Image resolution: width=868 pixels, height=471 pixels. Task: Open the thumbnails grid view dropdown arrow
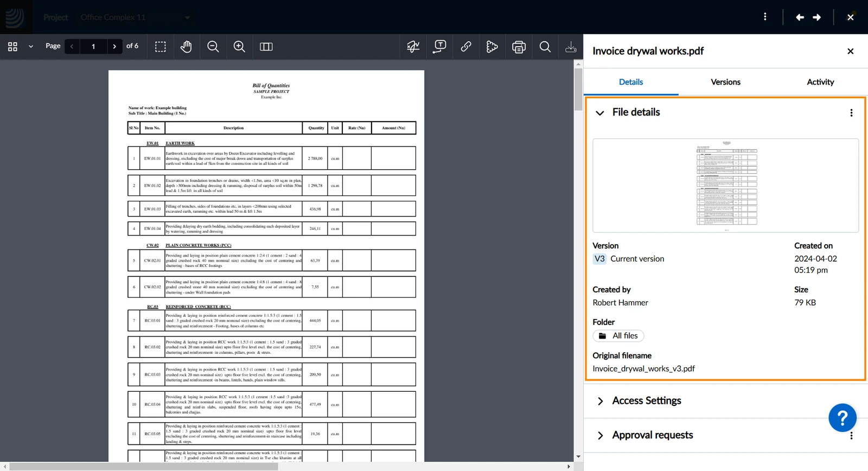31,47
